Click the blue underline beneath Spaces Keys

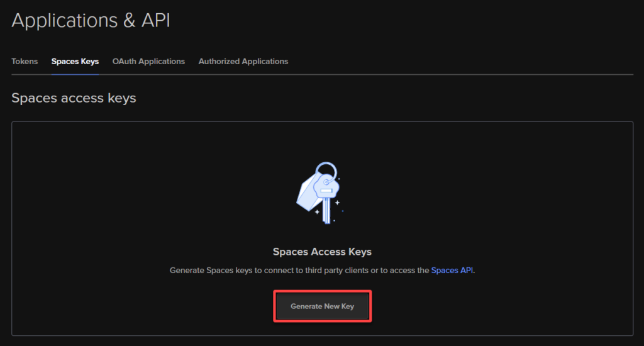coord(75,74)
